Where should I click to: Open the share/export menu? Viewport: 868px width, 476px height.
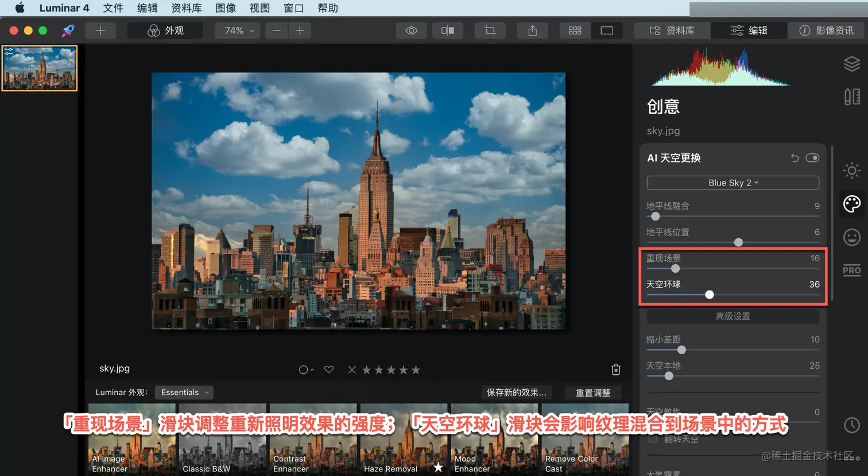[x=533, y=30]
